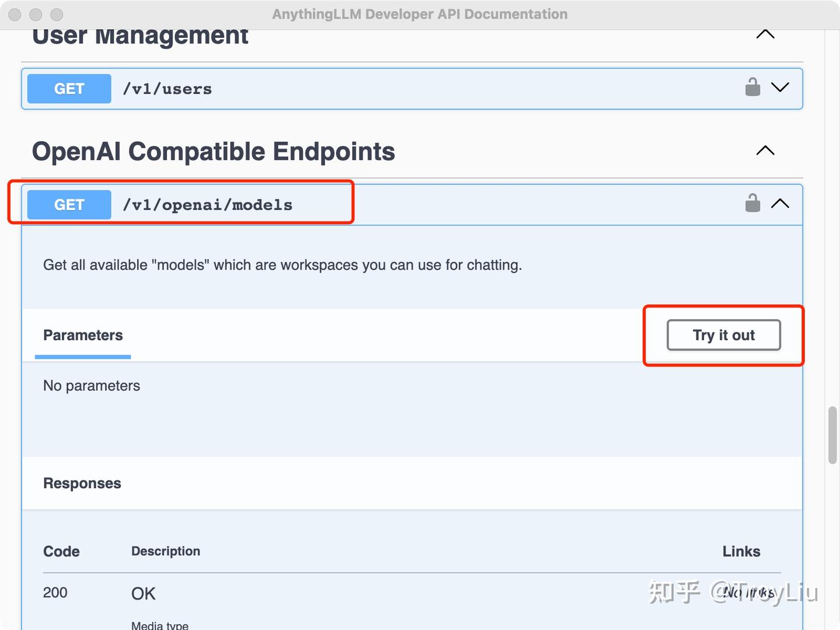
Task: Close the API Documentation window
Action: point(15,15)
